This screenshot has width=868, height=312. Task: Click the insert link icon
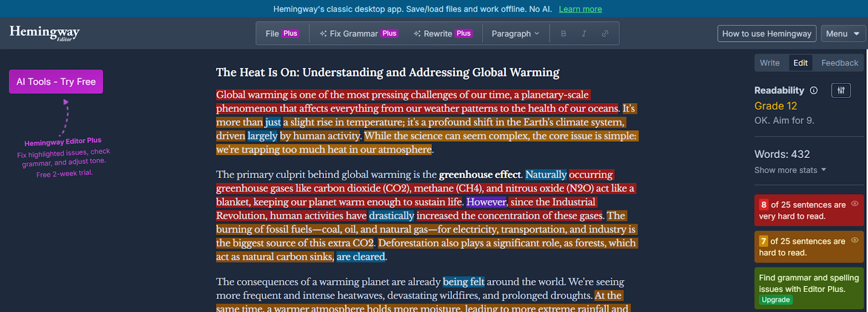click(605, 34)
